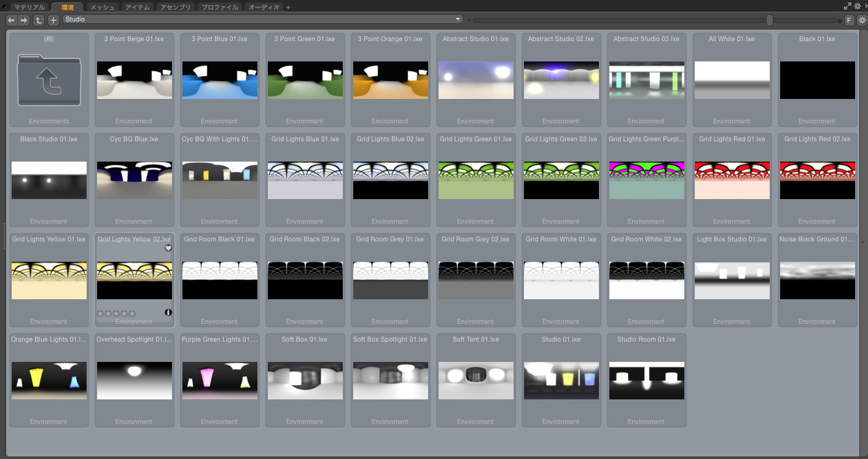This screenshot has height=459, width=868.
Task: Go forward in preset browser history
Action: pos(23,20)
